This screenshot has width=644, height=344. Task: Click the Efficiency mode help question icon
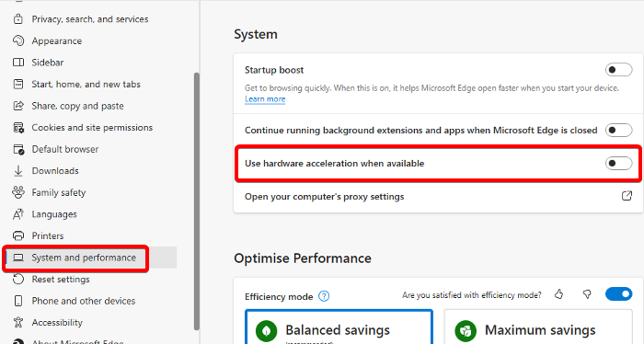point(324,296)
